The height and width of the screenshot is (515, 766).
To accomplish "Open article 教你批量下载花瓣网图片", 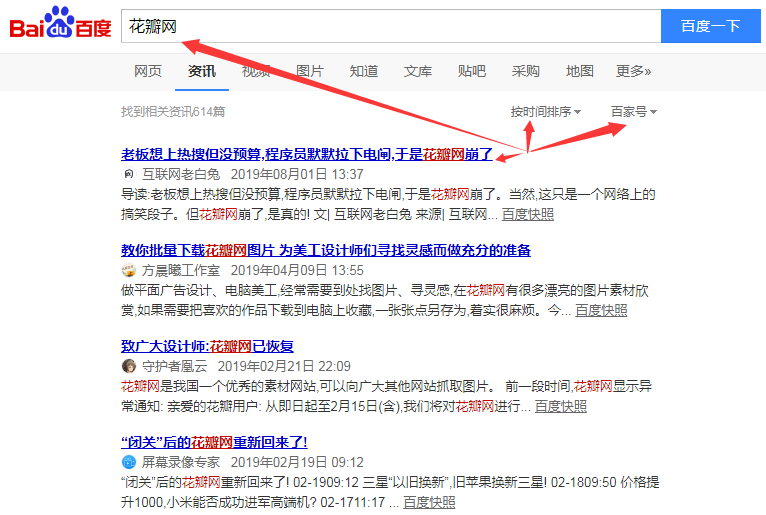I will (x=326, y=251).
